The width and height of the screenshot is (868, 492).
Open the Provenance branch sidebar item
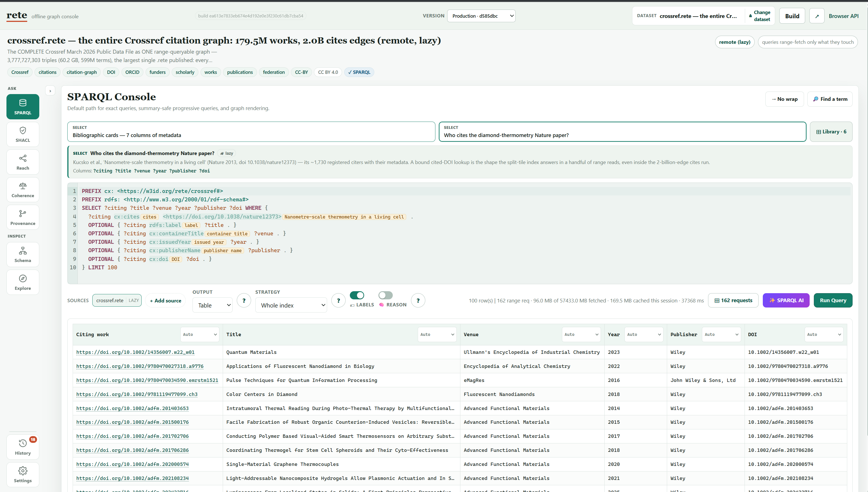[x=23, y=217]
